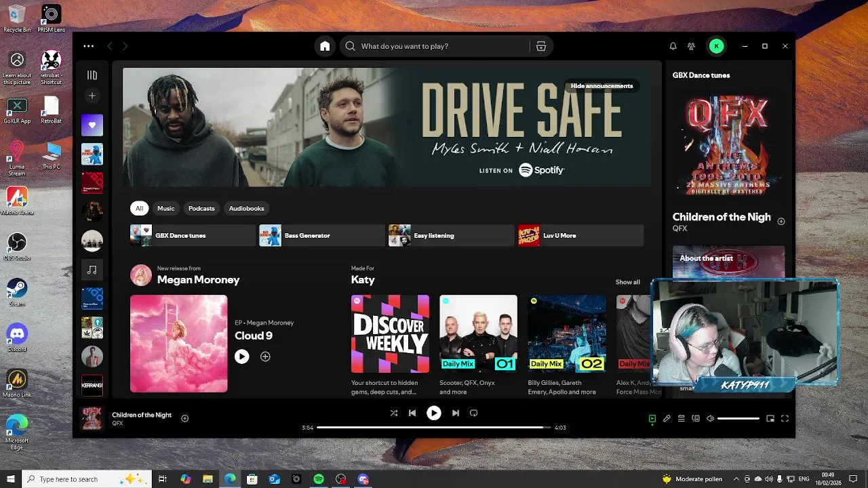The image size is (868, 488).
Task: Go to Spotify Home via house icon
Action: [x=325, y=46]
